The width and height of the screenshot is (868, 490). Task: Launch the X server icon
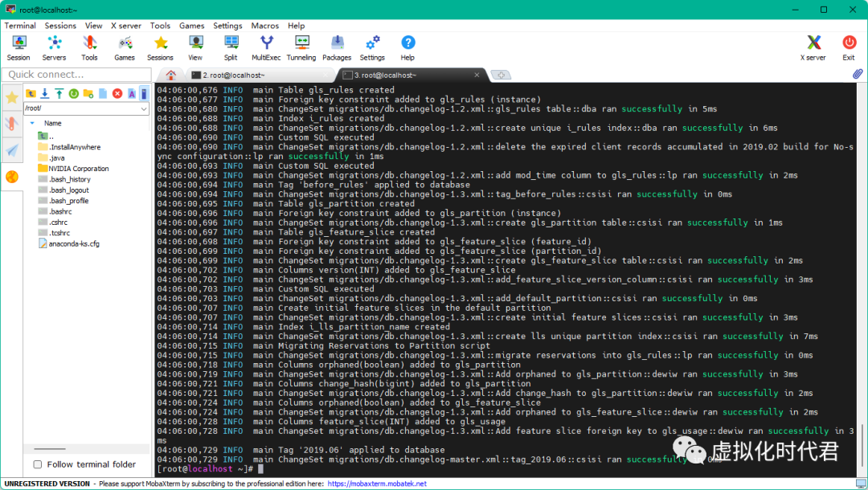(x=813, y=47)
